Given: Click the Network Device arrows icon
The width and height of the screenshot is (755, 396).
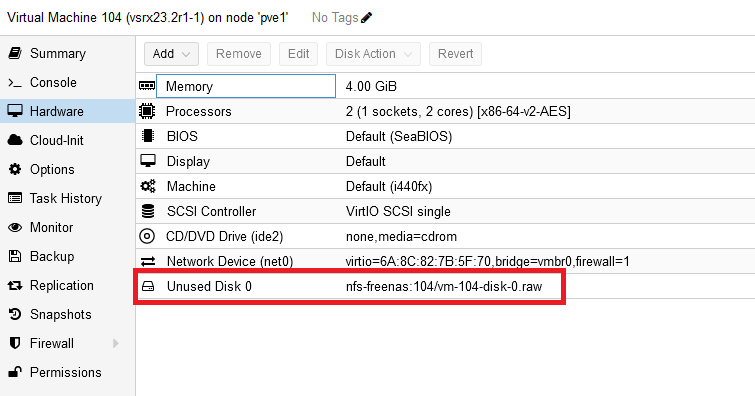Looking at the screenshot, I should click(148, 262).
